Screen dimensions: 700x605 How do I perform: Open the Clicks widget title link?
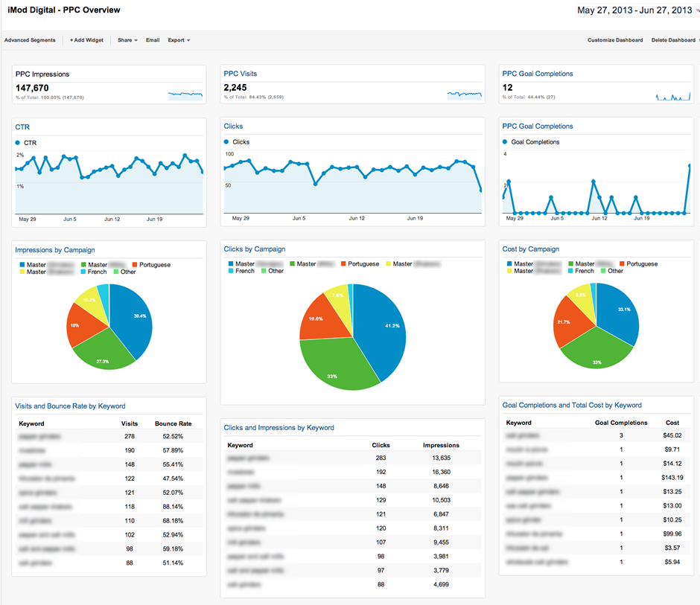[x=233, y=127]
